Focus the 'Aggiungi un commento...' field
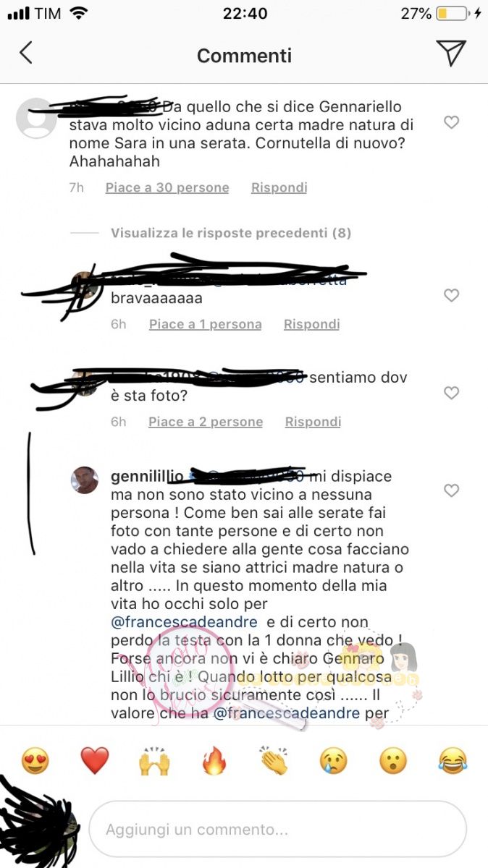 coord(277,829)
